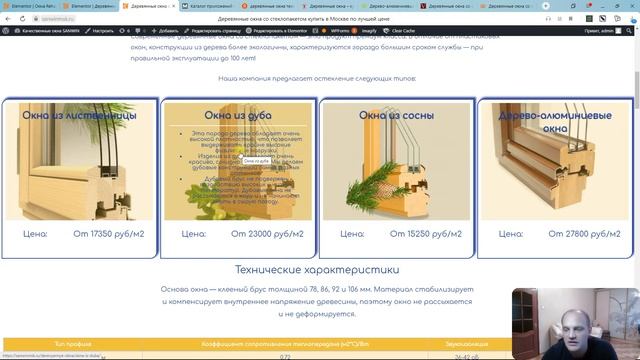The height and width of the screenshot is (360, 640).
Task: Click the browser back arrow
Action: click(9, 19)
